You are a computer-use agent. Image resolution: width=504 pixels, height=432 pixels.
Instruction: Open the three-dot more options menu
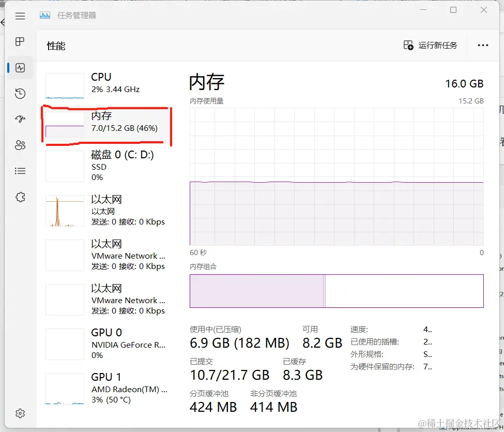pos(482,46)
